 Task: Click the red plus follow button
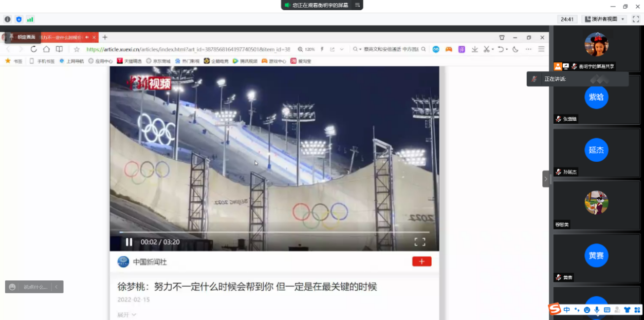tap(421, 261)
